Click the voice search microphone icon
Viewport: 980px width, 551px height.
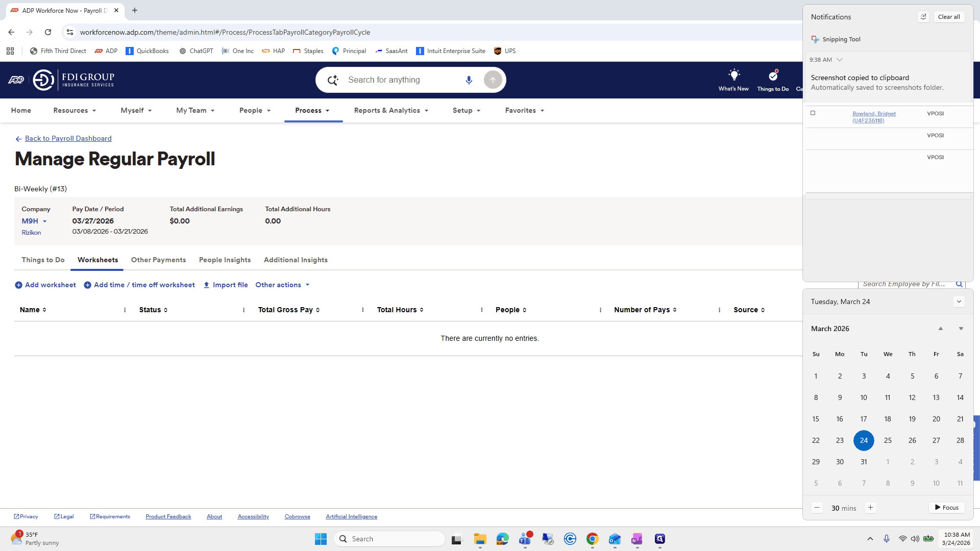click(469, 80)
